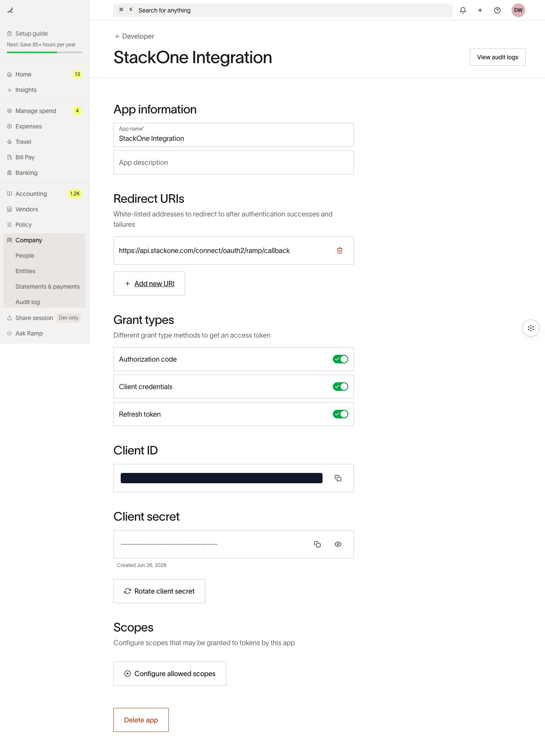Viewport: 545px width, 756px height.
Task: Delete the stackone callback redirect URI
Action: point(340,250)
